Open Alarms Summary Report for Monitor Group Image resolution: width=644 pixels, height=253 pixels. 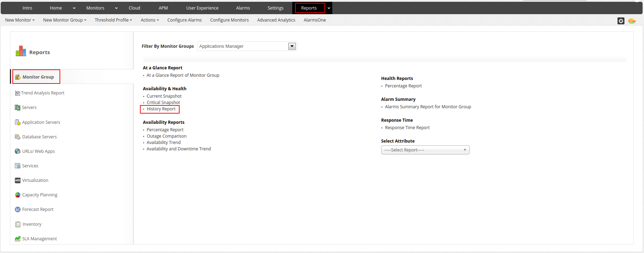pos(428,107)
